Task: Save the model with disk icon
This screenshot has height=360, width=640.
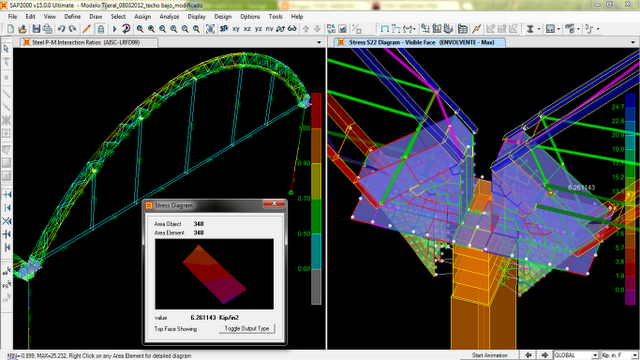Action: 36,29
